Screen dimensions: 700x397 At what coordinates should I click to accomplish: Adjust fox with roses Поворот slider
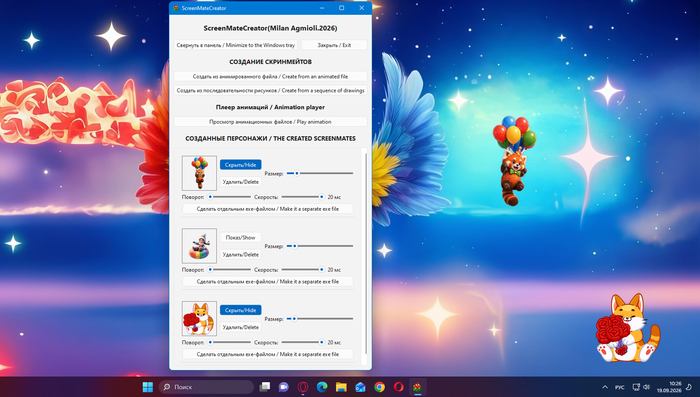[229, 342]
